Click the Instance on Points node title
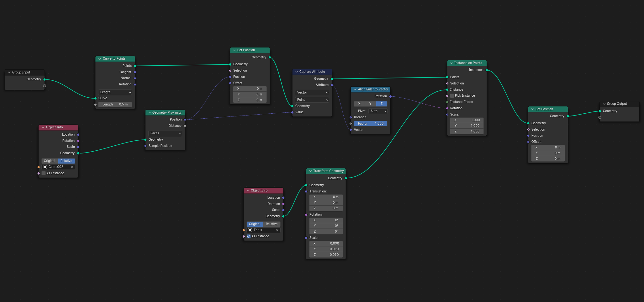 coord(468,63)
